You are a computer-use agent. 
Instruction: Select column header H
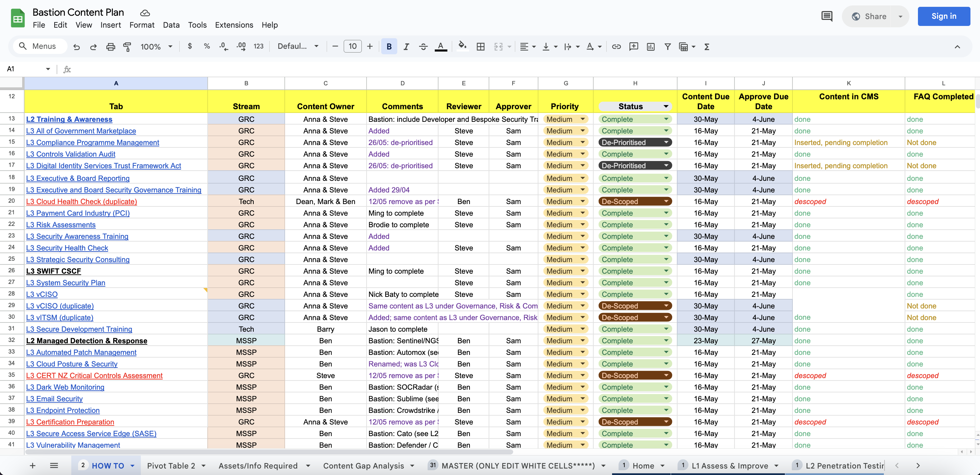click(x=635, y=83)
